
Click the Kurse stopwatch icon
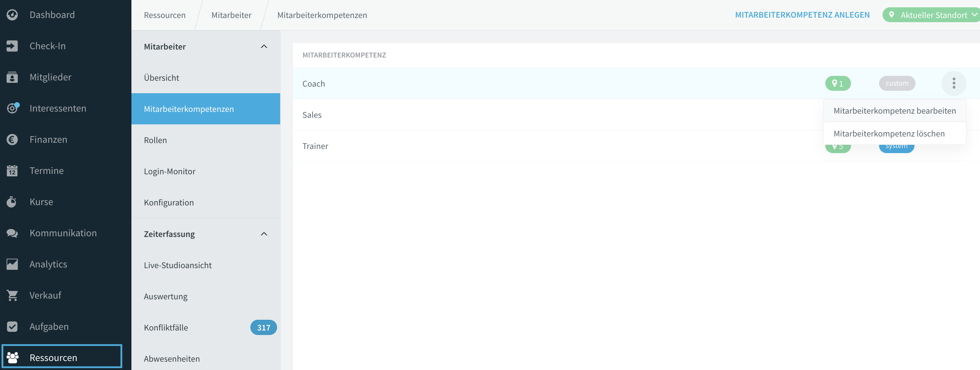click(12, 202)
